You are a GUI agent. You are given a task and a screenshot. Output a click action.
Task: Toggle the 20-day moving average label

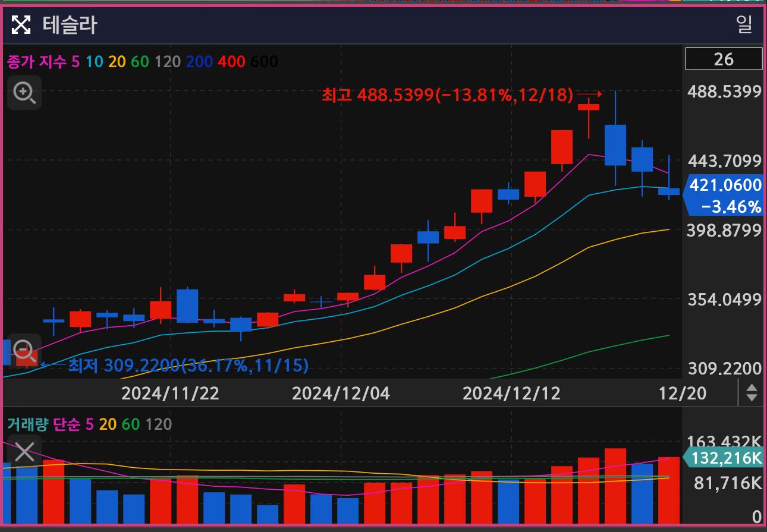117,61
